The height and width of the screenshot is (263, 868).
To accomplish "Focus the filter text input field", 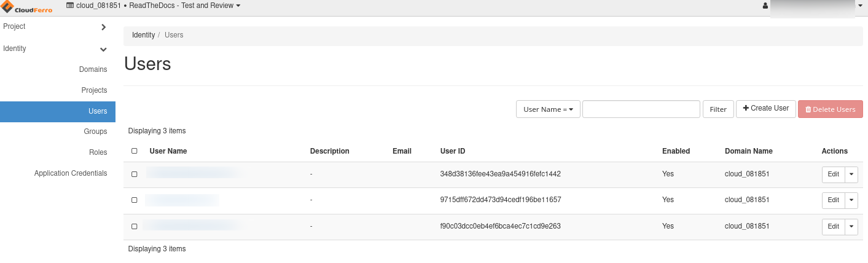I will coord(641,109).
